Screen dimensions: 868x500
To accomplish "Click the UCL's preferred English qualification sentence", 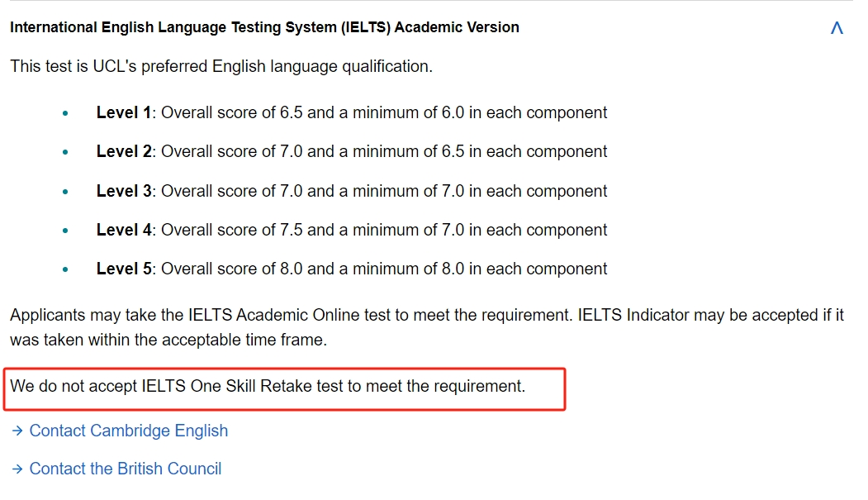I will 221,66.
